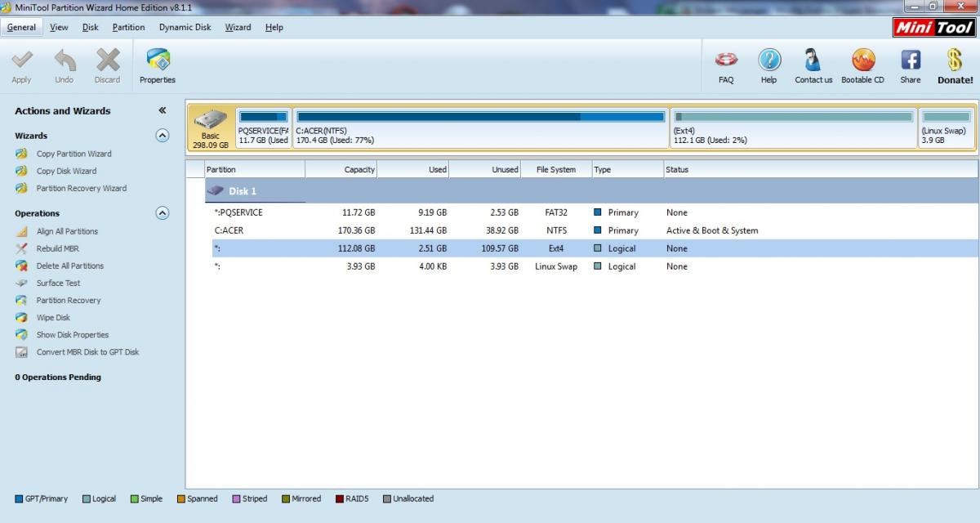Open the View menu

pos(59,27)
